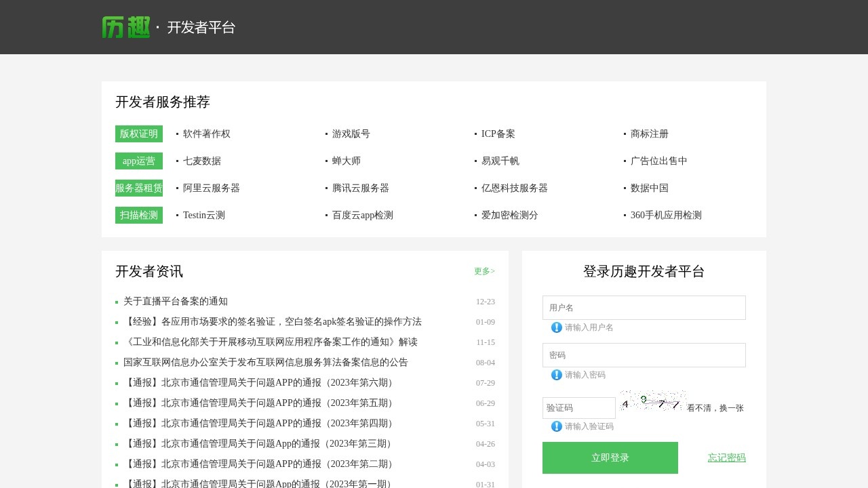Click the 服务器租赁 green badge

[138, 188]
